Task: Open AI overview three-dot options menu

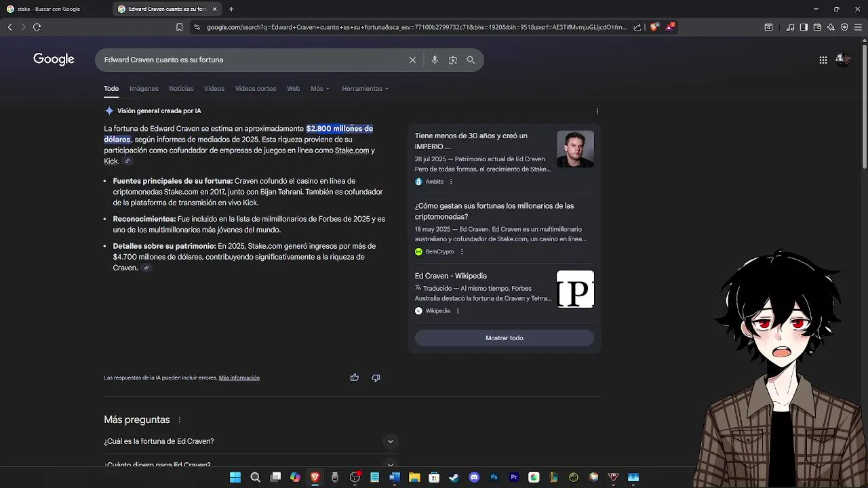Action: coord(597,111)
